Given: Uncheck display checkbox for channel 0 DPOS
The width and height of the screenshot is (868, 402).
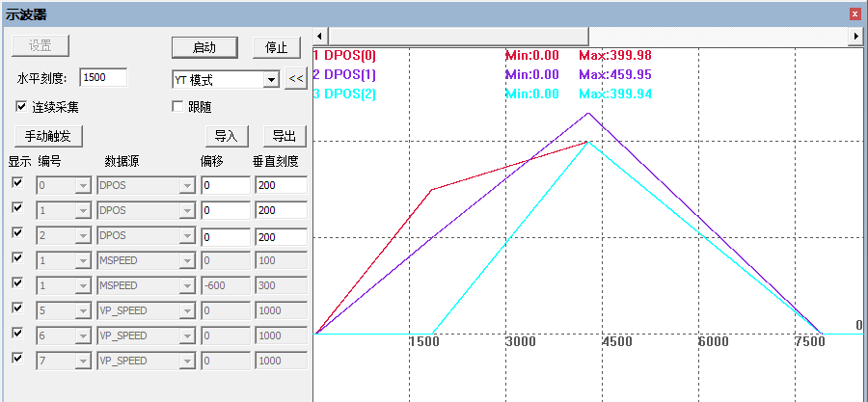Looking at the screenshot, I should pyautogui.click(x=17, y=182).
